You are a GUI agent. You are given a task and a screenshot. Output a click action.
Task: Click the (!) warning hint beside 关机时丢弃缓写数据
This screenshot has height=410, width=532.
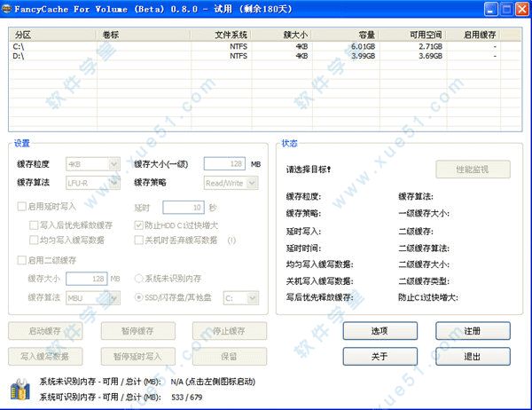[x=231, y=240]
